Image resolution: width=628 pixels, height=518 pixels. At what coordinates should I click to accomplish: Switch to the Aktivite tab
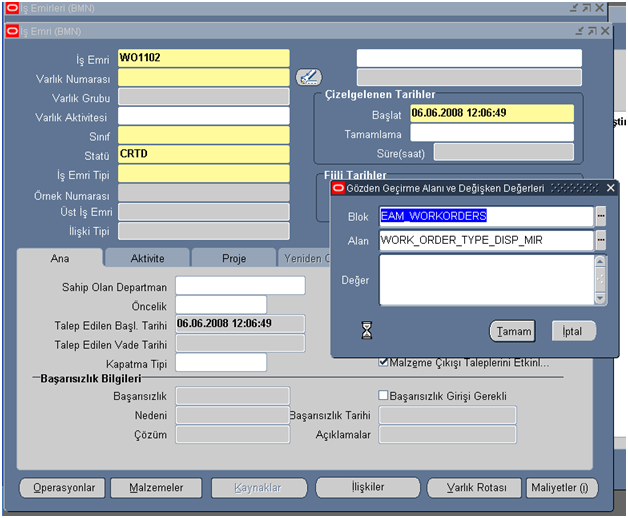click(x=148, y=258)
